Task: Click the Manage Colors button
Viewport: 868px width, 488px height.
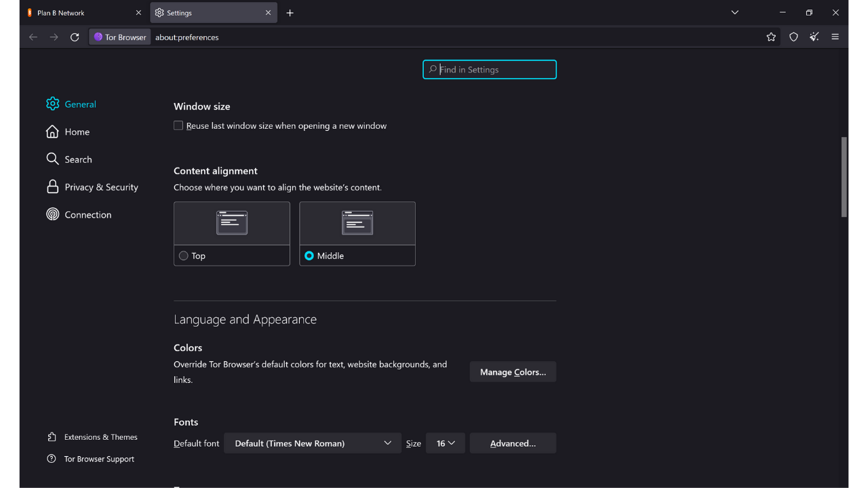Action: (513, 371)
